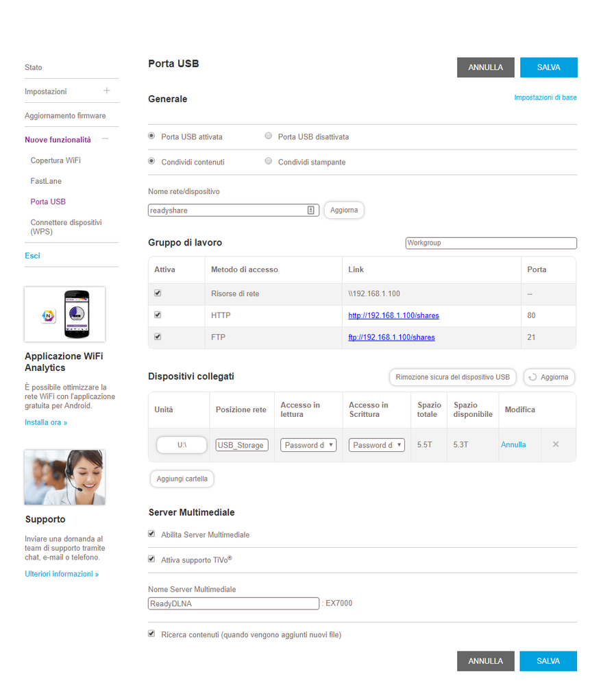Collapse Nuove funzionalità with the minus icon
This screenshot has width=616, height=685.
coord(106,139)
